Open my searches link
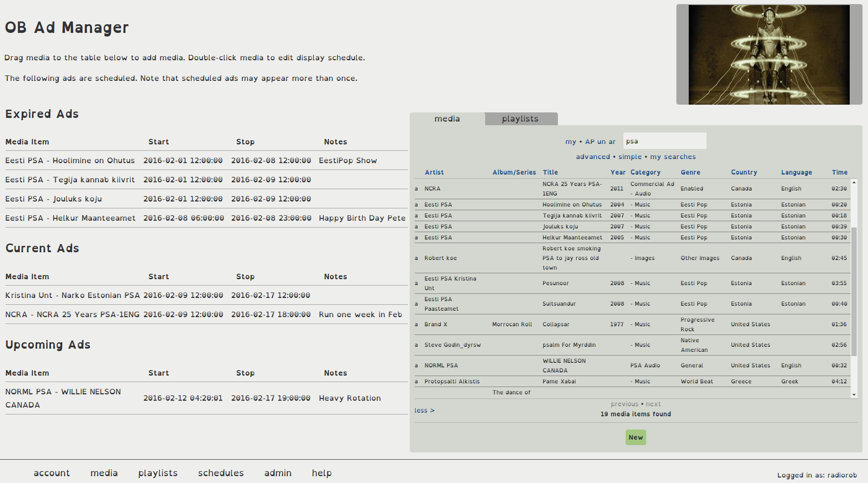The height and width of the screenshot is (483, 868). tap(673, 157)
